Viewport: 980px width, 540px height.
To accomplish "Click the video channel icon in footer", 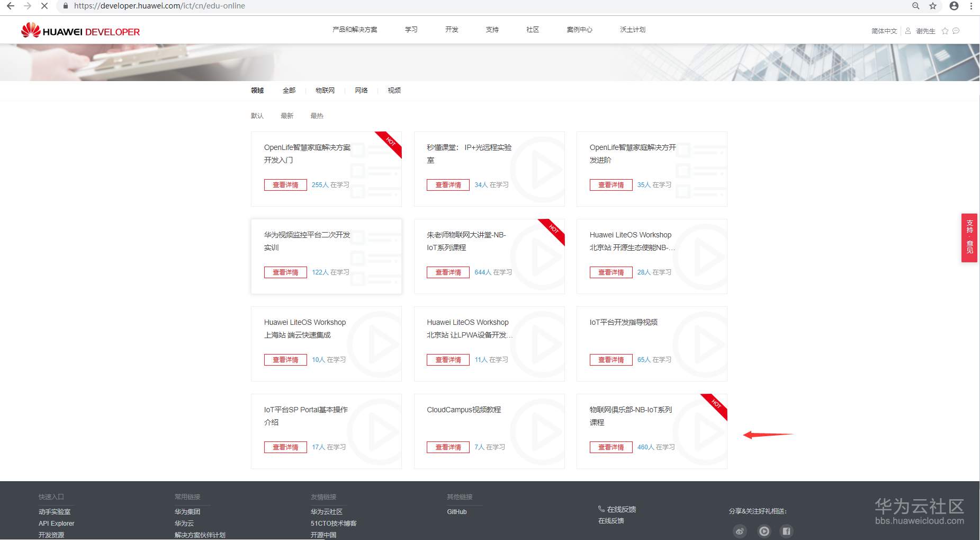I will click(x=764, y=531).
